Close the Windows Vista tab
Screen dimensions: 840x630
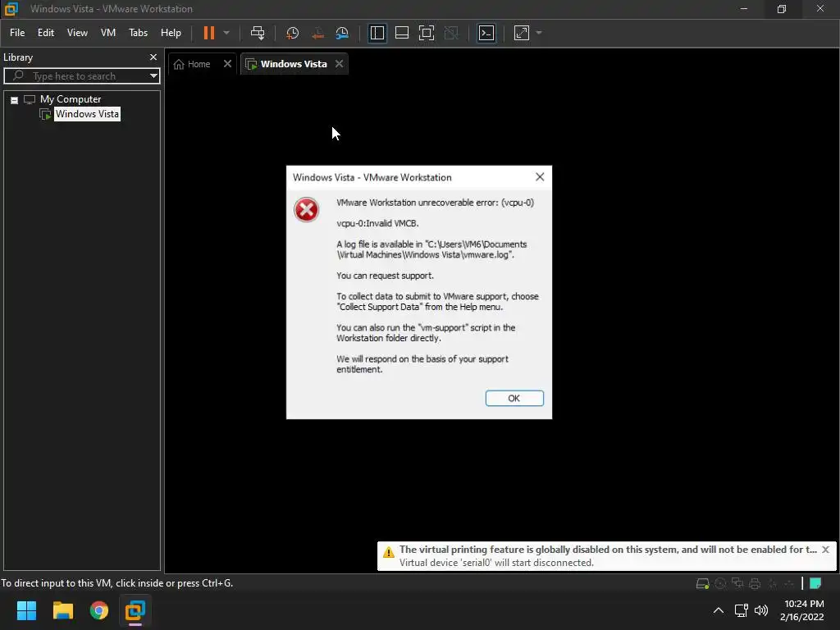click(339, 64)
